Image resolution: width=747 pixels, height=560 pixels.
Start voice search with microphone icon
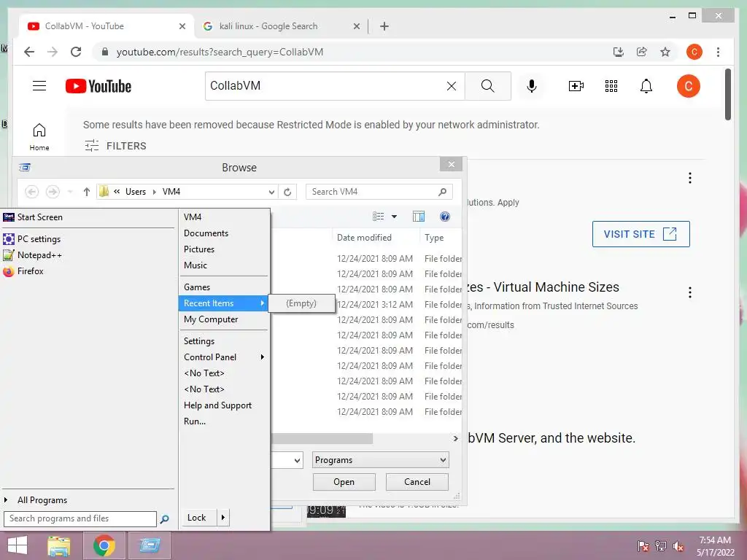(x=532, y=86)
